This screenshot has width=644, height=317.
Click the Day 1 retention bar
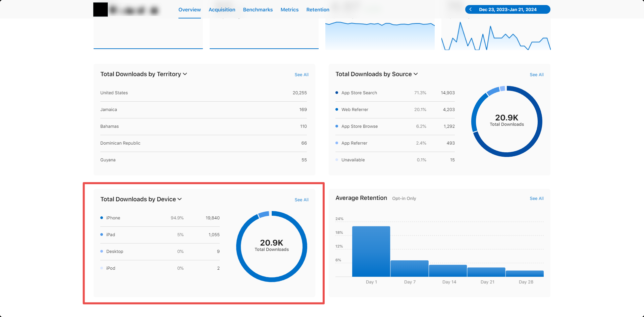click(x=371, y=252)
